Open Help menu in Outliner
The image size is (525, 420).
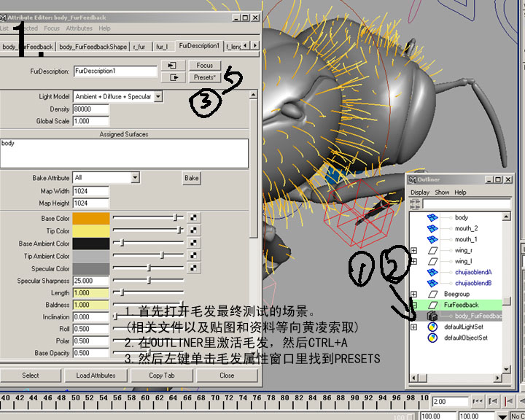pyautogui.click(x=460, y=192)
